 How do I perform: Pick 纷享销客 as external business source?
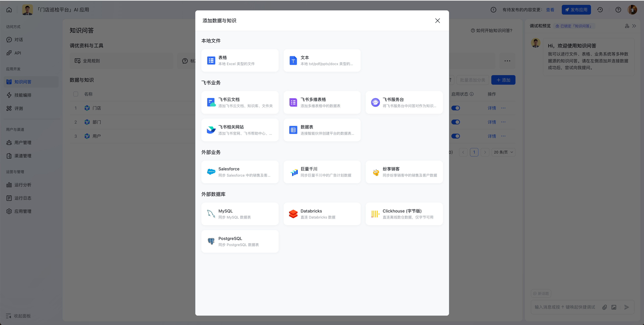pos(404,172)
